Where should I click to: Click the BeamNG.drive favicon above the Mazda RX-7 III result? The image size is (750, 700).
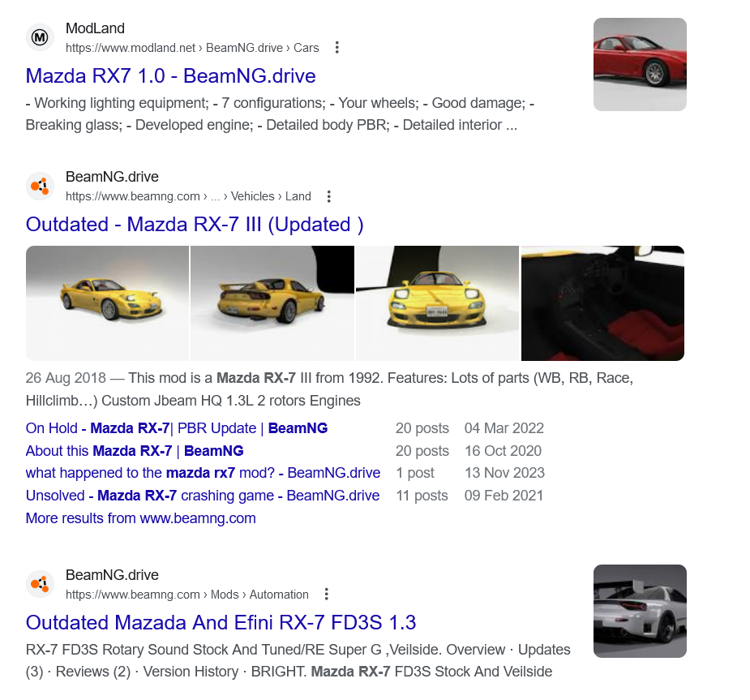[40, 186]
